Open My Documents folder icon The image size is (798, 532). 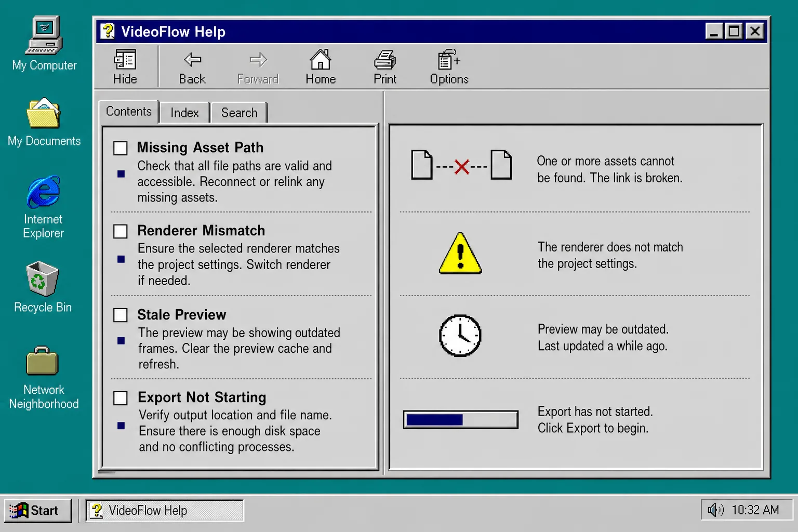click(44, 113)
